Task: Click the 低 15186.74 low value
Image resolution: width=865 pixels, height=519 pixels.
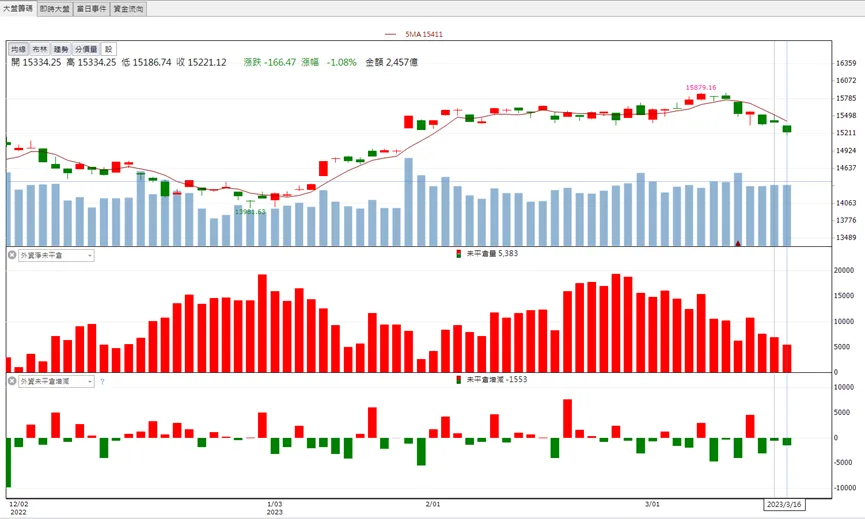Action: pos(146,62)
